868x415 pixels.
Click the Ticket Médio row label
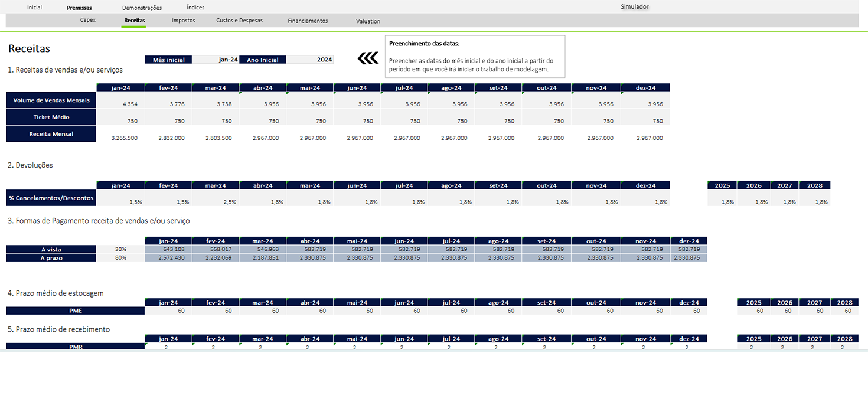pyautogui.click(x=51, y=117)
